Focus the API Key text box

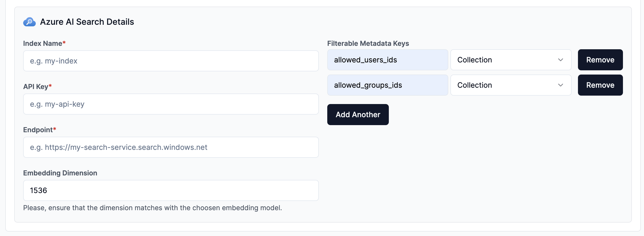click(x=171, y=104)
